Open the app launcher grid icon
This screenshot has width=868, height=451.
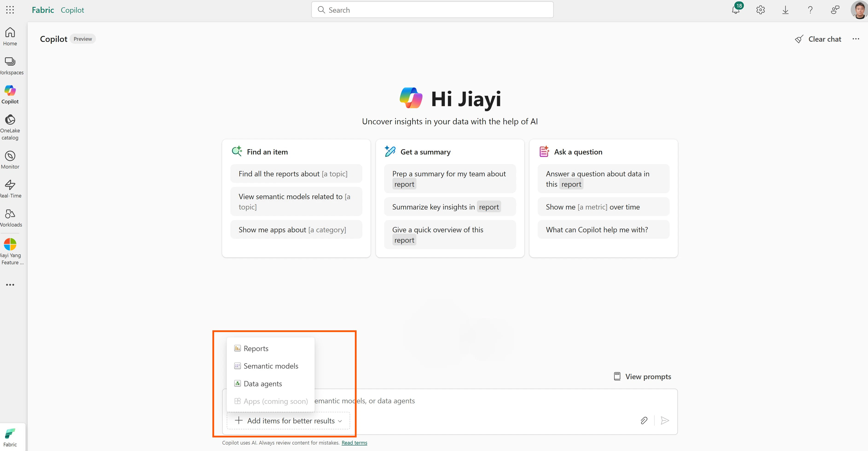pos(10,10)
